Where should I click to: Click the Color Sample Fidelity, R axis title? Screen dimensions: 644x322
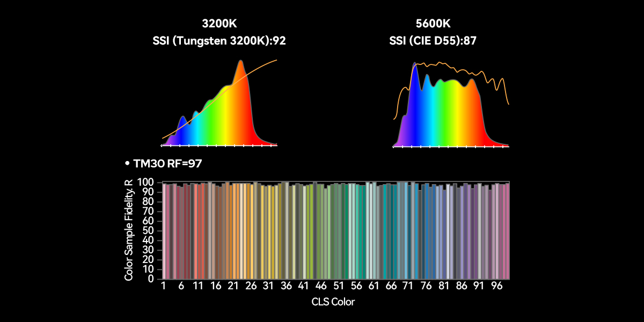pos(129,230)
